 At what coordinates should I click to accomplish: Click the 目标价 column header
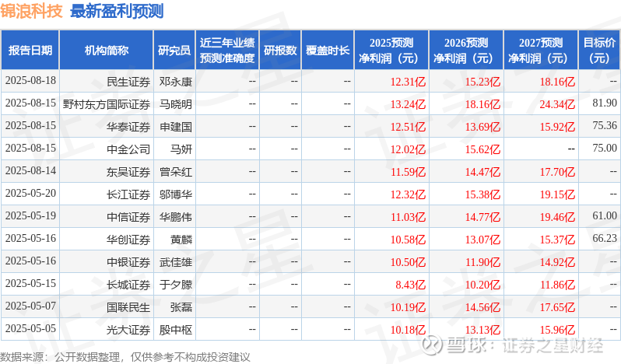(x=600, y=51)
